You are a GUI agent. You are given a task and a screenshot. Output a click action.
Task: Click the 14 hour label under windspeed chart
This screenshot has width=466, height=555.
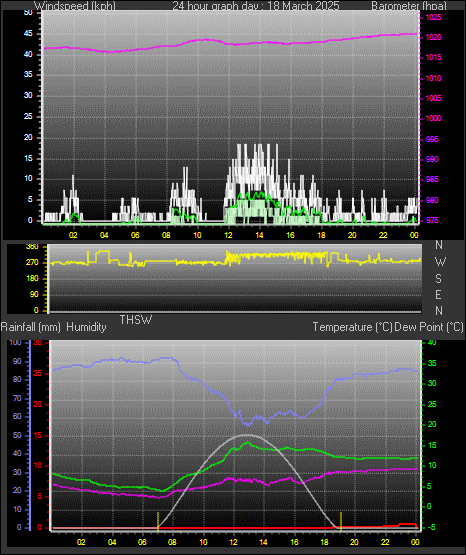259,235
